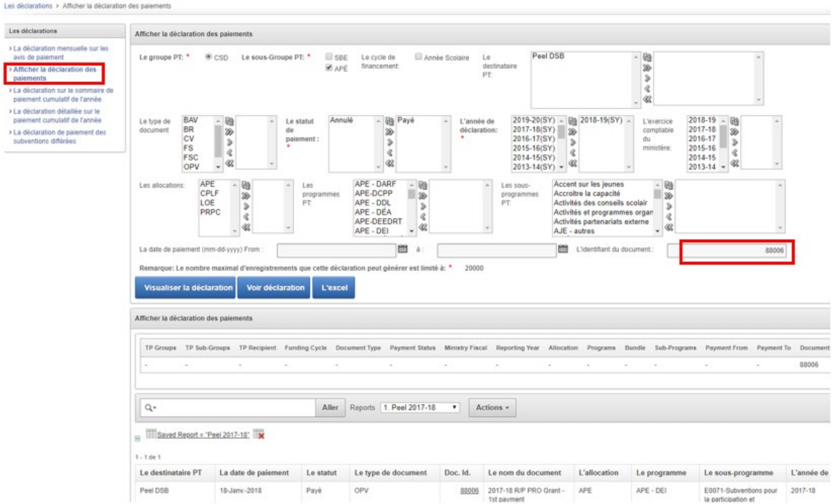Collapse the saved report filter expander

[138, 438]
